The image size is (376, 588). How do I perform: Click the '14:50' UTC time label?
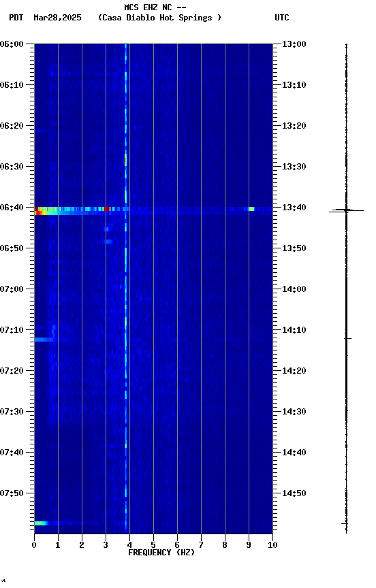click(x=294, y=493)
